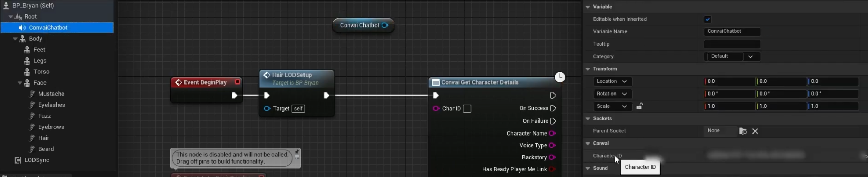The image size is (868, 177).
Task: Click the Location X value field
Action: (729, 81)
